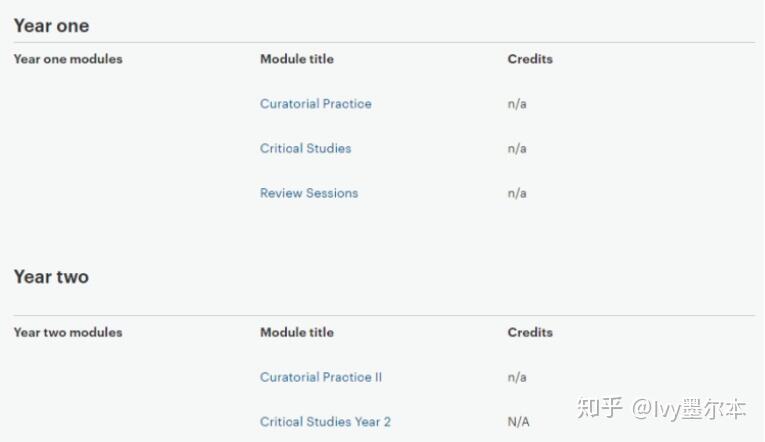Image resolution: width=765 pixels, height=442 pixels.
Task: Open the Curatorial Practice II link
Action: 321,377
